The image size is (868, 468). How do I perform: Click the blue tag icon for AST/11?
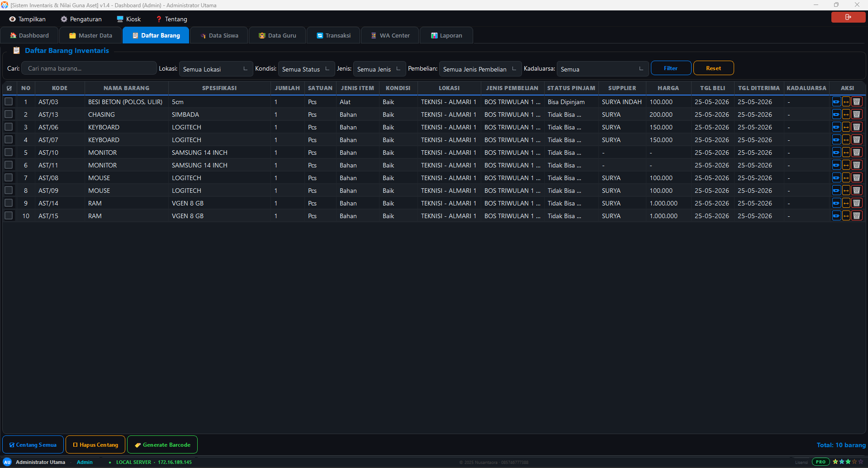pos(836,165)
